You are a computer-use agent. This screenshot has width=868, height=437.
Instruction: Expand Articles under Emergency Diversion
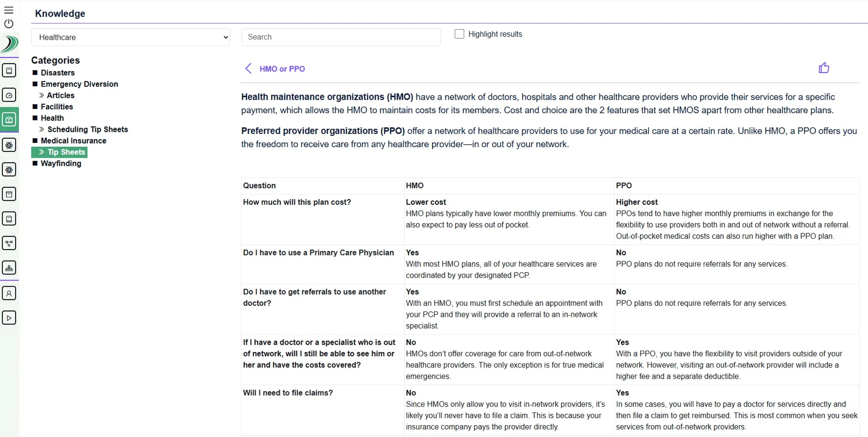(61, 95)
